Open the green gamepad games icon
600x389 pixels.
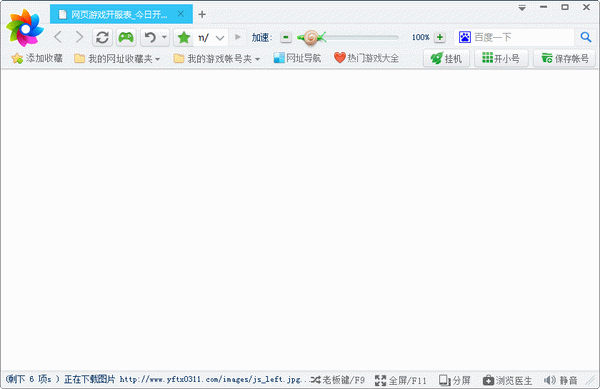(x=126, y=37)
